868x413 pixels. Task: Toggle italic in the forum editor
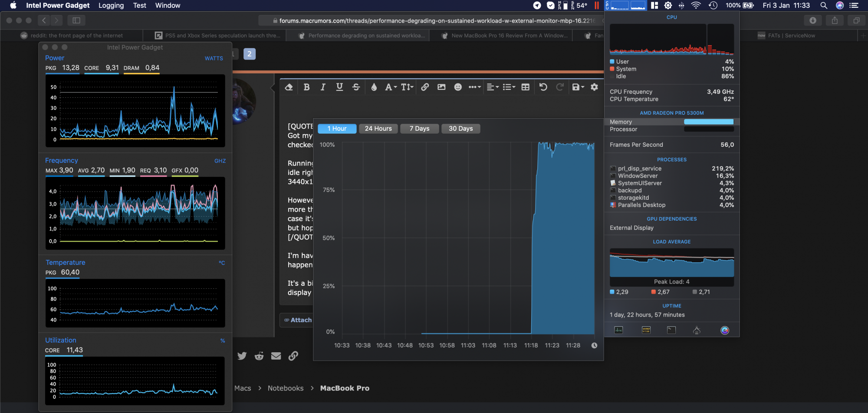pyautogui.click(x=323, y=87)
